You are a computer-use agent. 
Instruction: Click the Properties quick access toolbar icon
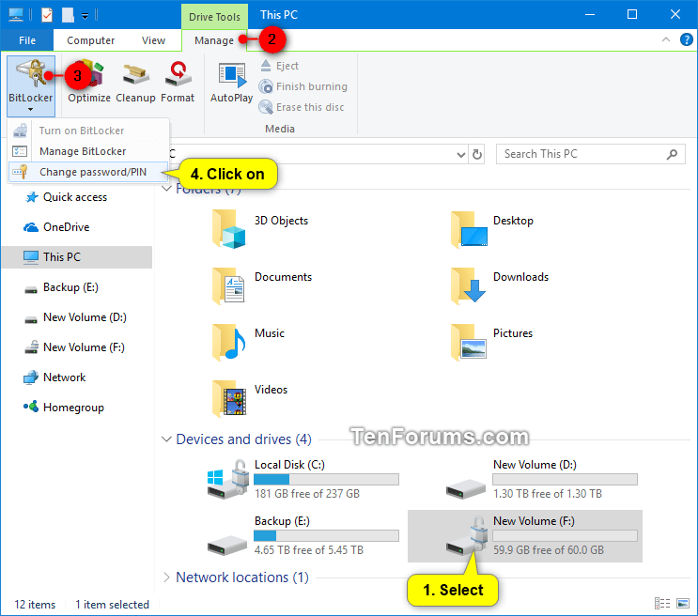pyautogui.click(x=47, y=15)
